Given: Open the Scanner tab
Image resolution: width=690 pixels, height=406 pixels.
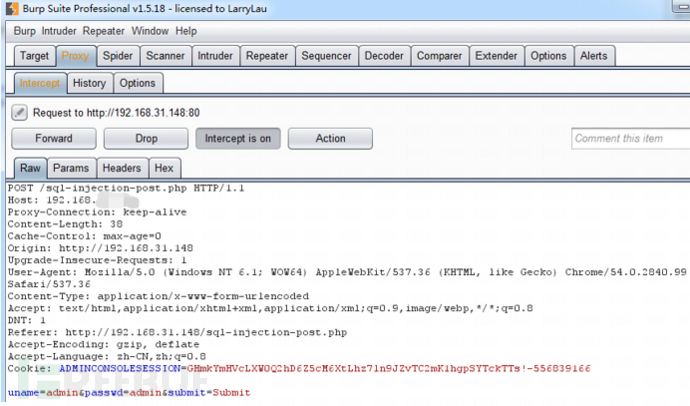Looking at the screenshot, I should (165, 56).
